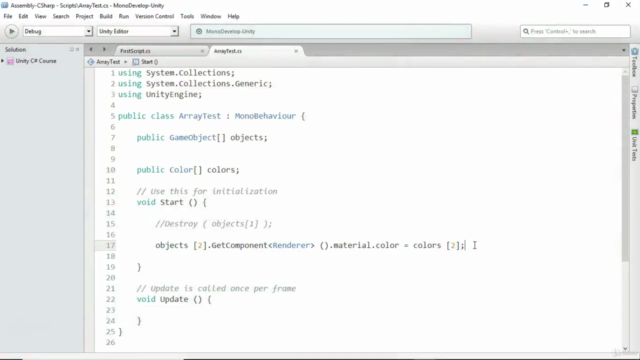The width and height of the screenshot is (640, 360).
Task: Restore down the MonoDevelop window
Action: point(607,5)
